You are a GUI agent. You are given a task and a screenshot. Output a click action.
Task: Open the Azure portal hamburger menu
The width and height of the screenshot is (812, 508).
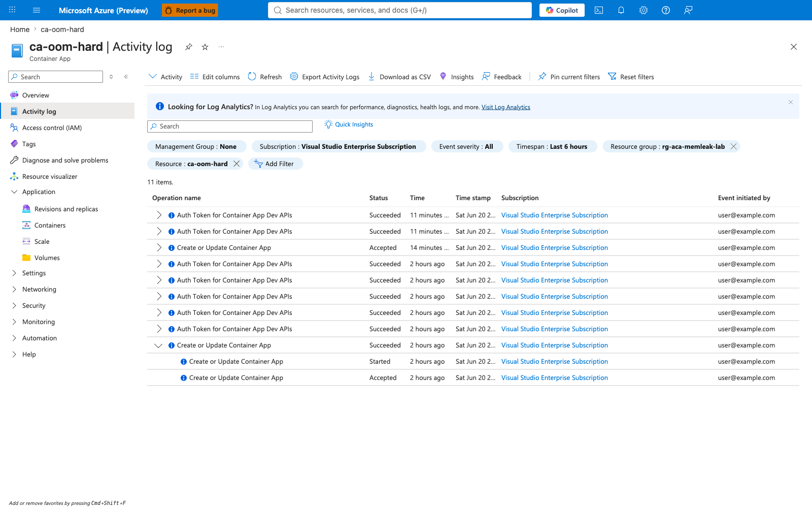tap(37, 10)
